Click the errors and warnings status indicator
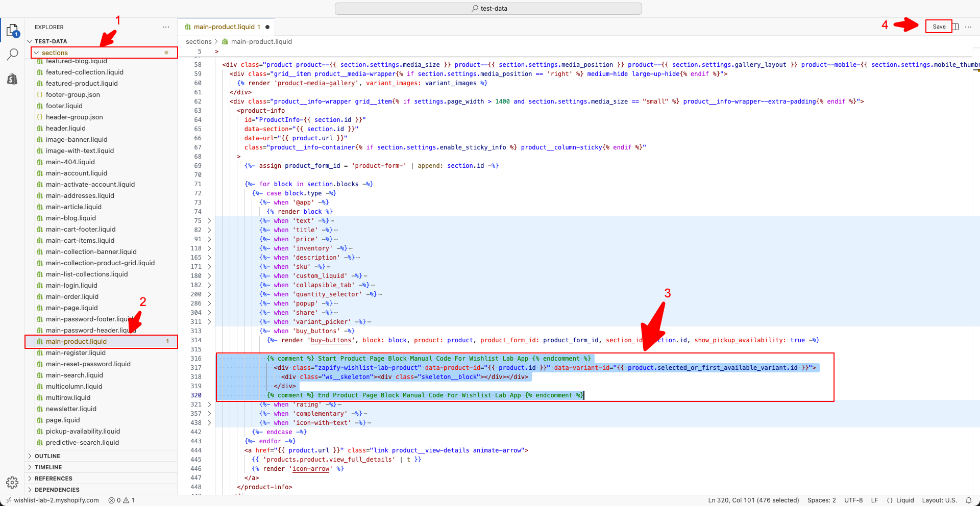980x506 pixels. (121, 500)
